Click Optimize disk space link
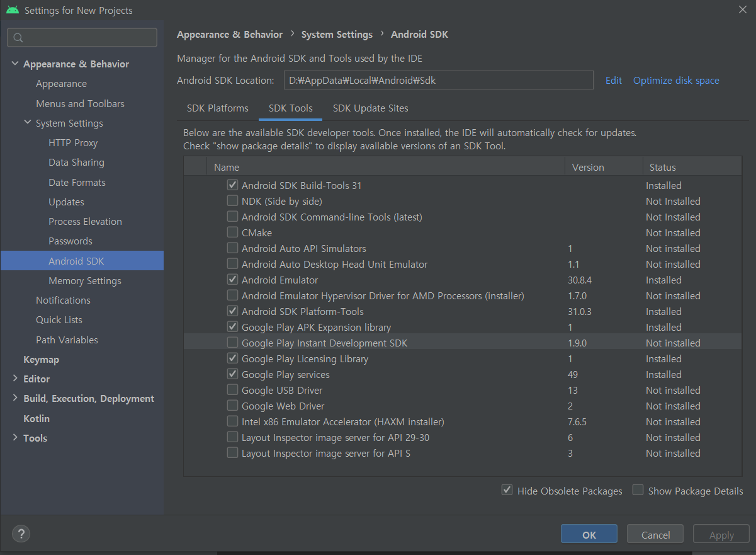Viewport: 756px width, 555px height. 676,81
